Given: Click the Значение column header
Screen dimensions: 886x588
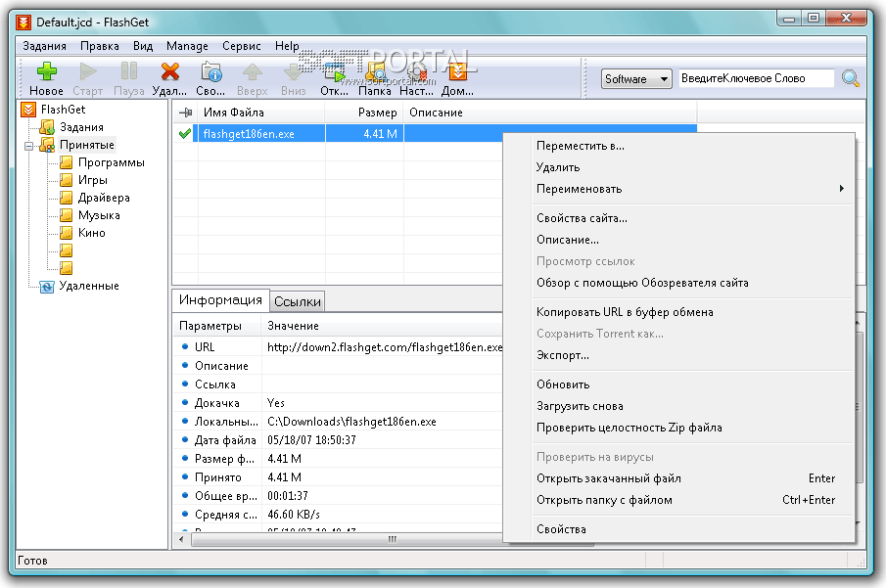Looking at the screenshot, I should coord(382,326).
